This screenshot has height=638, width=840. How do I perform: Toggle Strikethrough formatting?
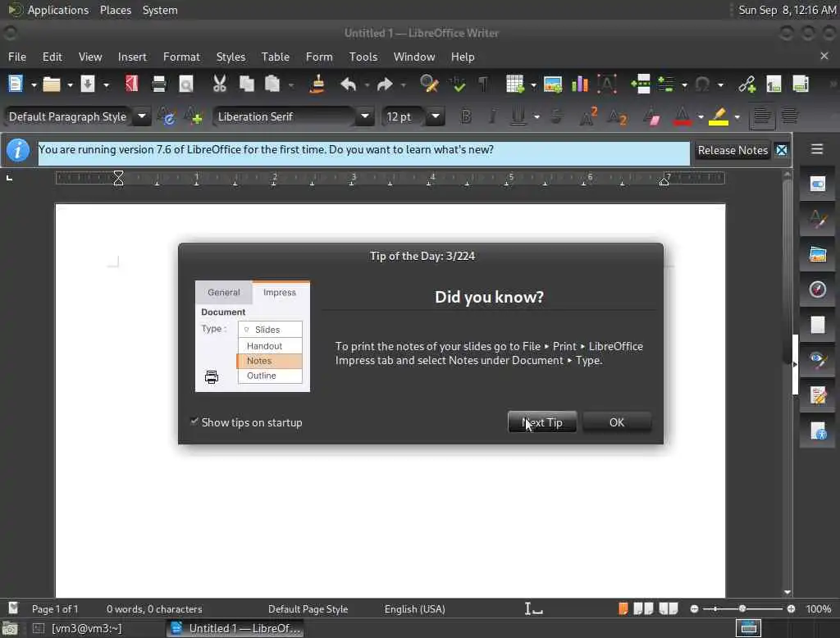[x=557, y=116]
